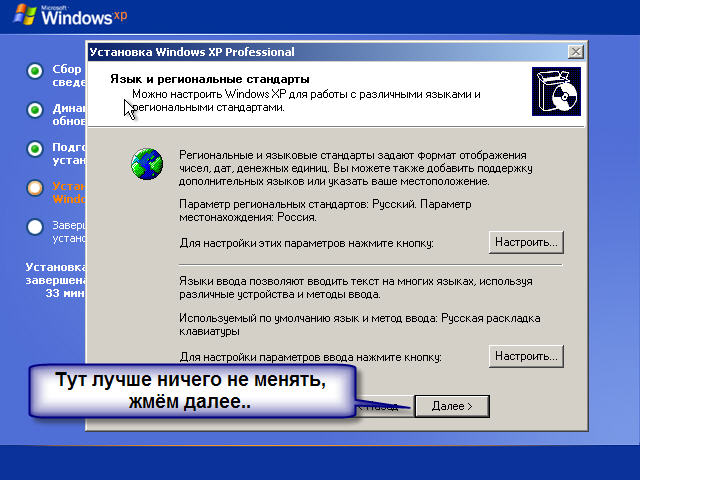The image size is (709, 480).
Task: Click the Windows XP logo
Action: [70, 15]
